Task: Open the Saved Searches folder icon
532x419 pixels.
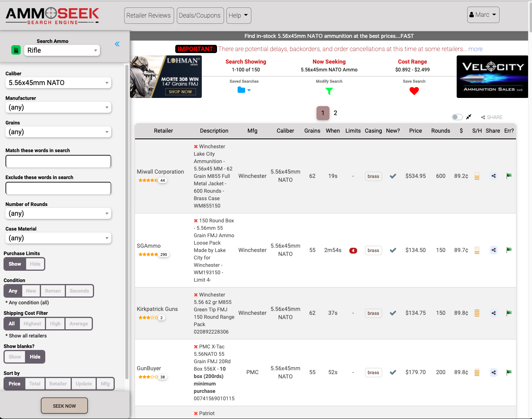Action: [x=242, y=90]
